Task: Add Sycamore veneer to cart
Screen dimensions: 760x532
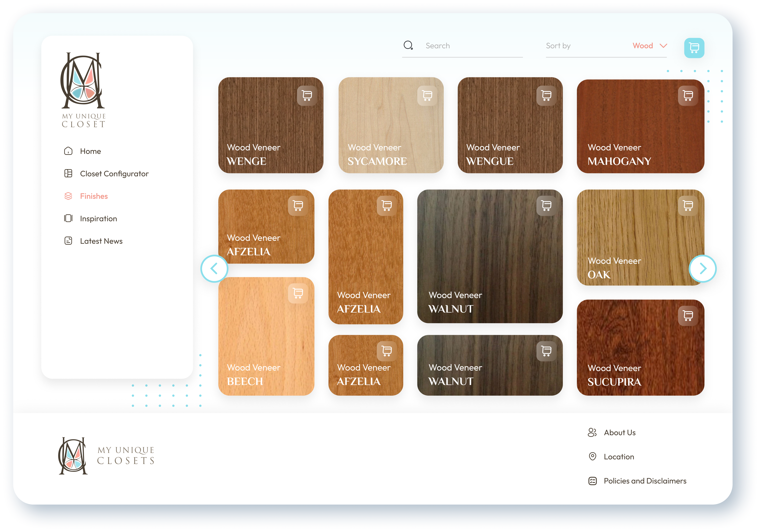Action: click(427, 96)
